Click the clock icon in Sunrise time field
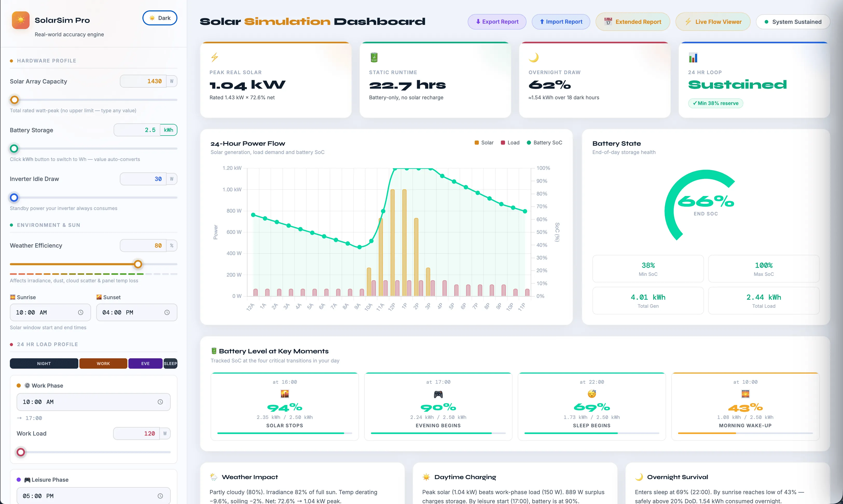Image resolution: width=843 pixels, height=504 pixels. click(80, 312)
